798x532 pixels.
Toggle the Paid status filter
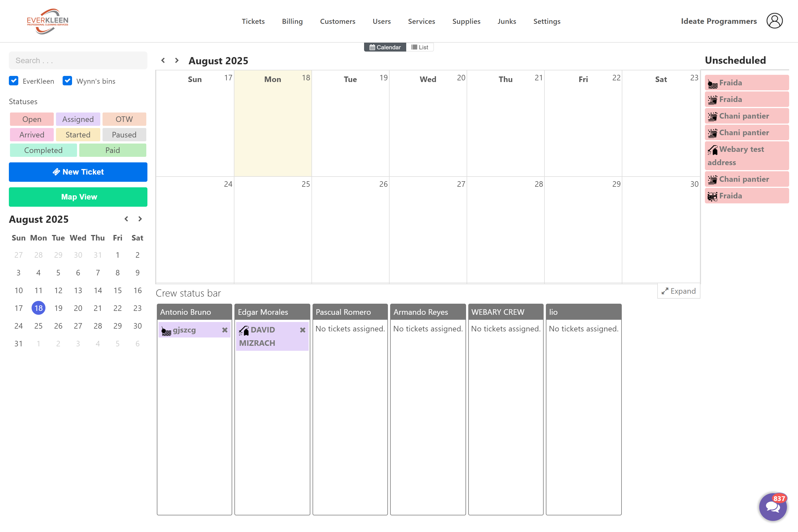113,150
